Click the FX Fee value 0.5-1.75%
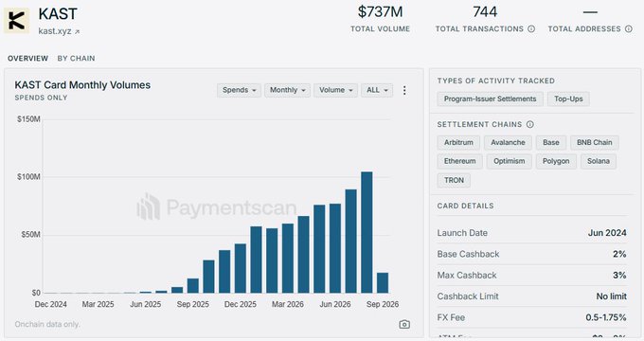This screenshot has height=341, width=644. pyautogui.click(x=606, y=317)
